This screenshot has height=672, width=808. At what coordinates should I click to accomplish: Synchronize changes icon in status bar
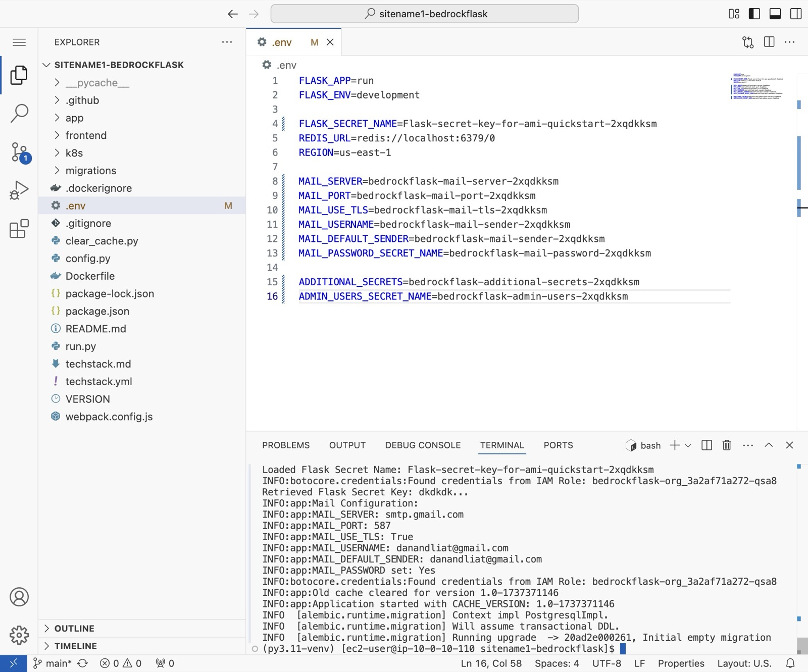click(x=83, y=663)
